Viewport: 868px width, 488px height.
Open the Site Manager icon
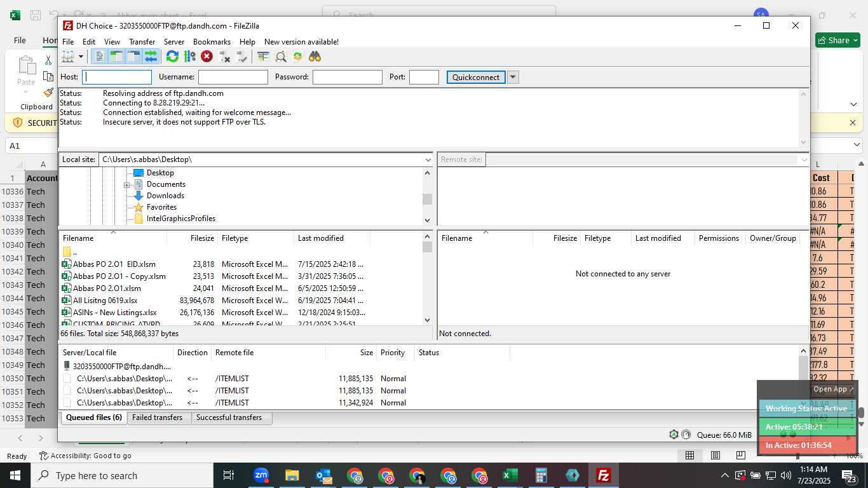click(67, 57)
